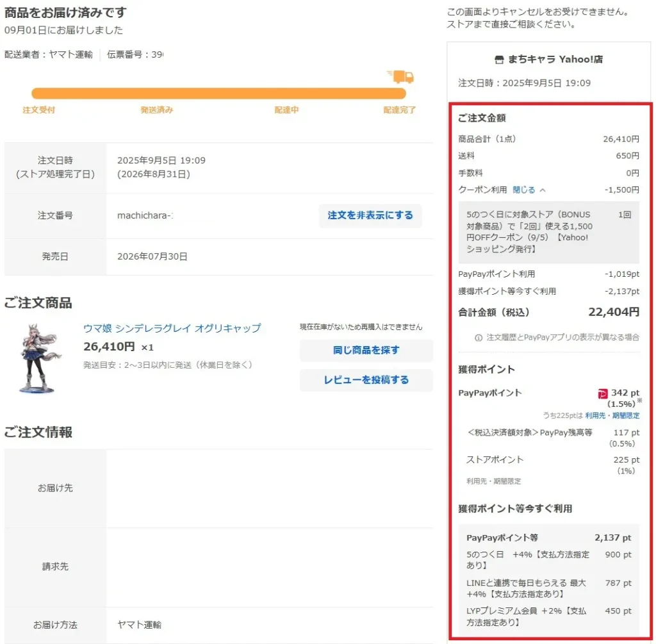Viewport: 656px width, 644px height.
Task: Click PayPayポイント等 2,137 pt value
Action: pyautogui.click(x=613, y=538)
